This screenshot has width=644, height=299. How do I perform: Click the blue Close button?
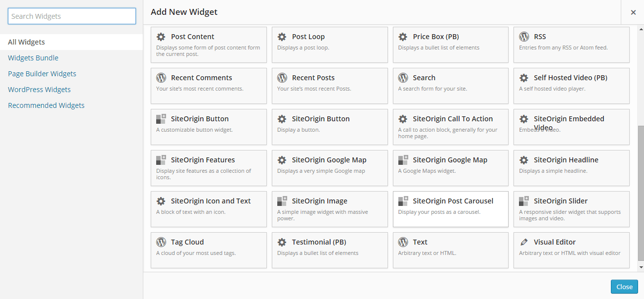tap(624, 287)
